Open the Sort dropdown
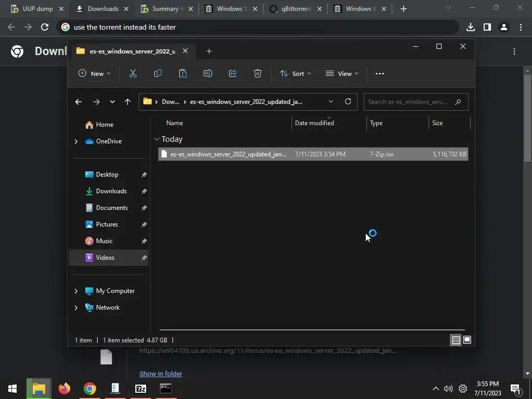532x399 pixels. [295, 74]
